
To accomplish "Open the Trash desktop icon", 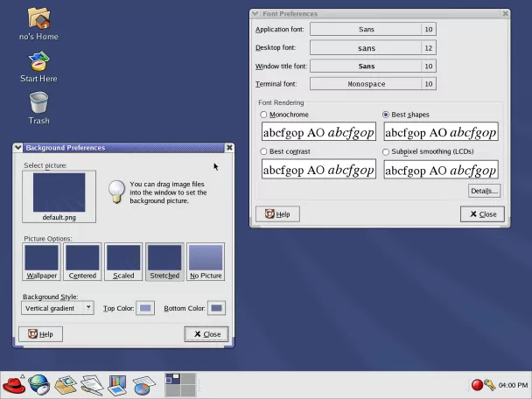I will coord(38,108).
